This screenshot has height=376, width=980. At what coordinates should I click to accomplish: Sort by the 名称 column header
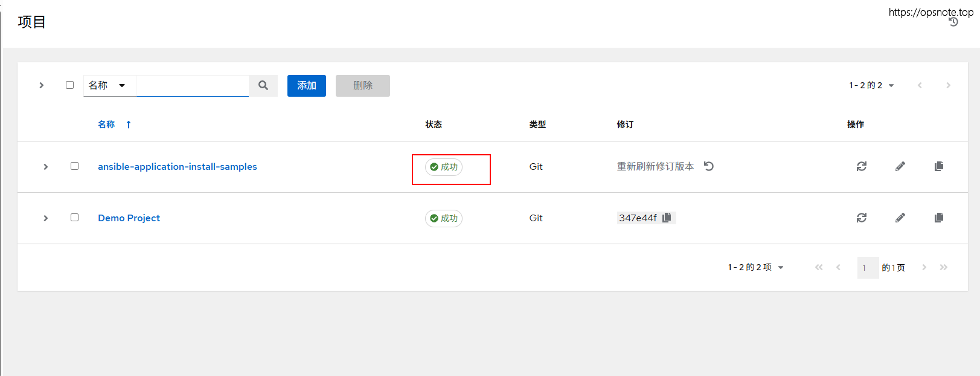click(107, 125)
